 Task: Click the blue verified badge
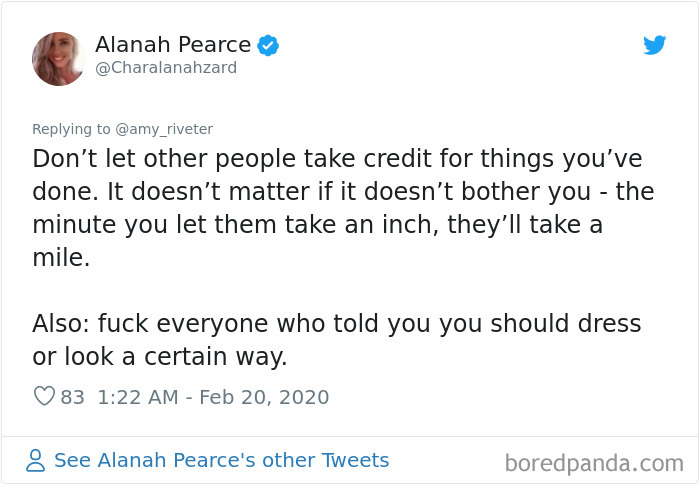click(x=268, y=44)
